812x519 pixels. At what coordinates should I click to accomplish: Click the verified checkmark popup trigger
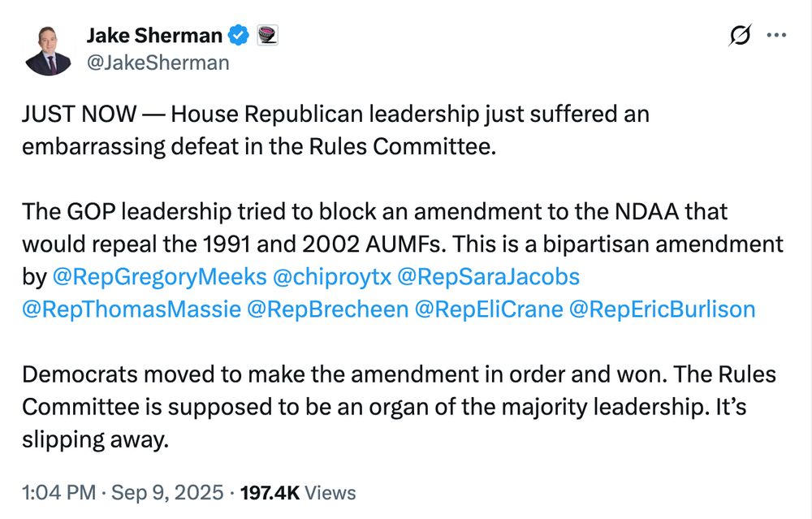pos(237,35)
